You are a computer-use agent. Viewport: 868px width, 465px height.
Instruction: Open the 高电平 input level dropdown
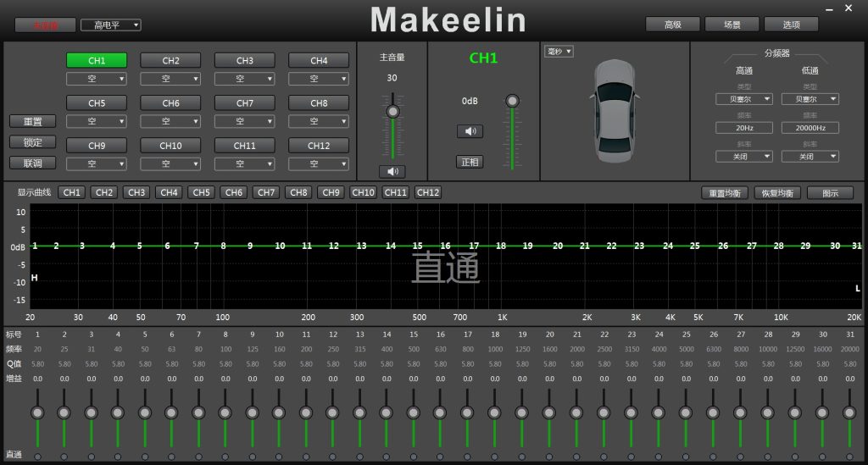pyautogui.click(x=111, y=25)
